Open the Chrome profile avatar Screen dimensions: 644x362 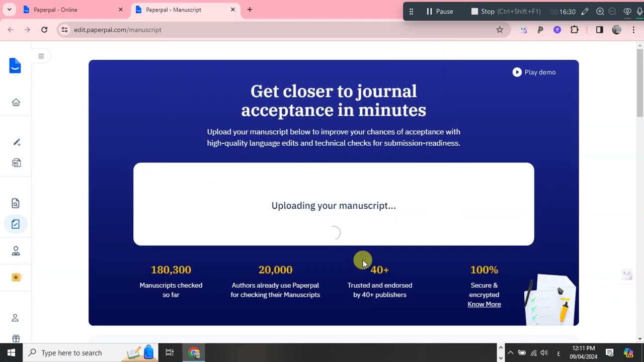coord(616,30)
